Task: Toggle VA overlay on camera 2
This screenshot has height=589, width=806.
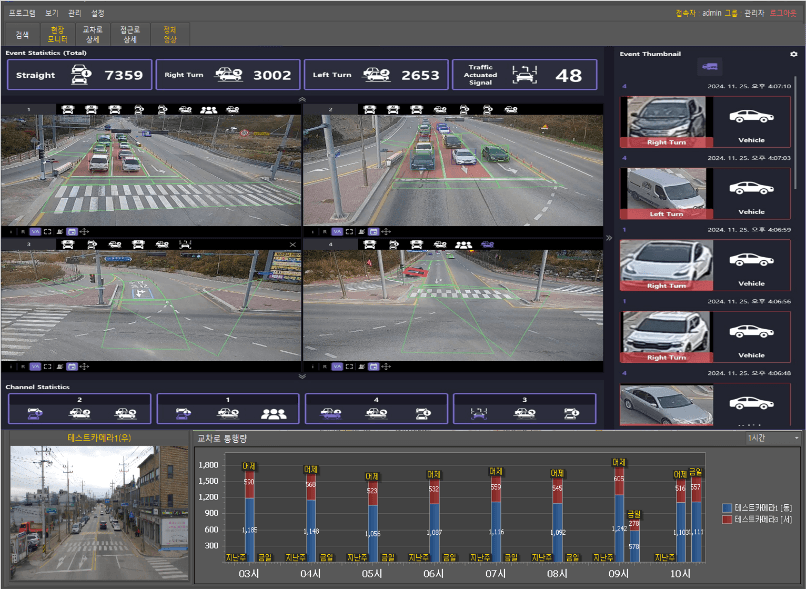Action: pos(337,232)
